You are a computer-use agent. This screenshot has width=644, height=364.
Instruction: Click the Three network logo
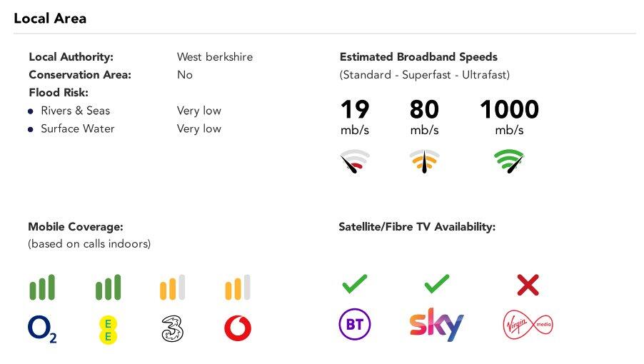173,328
